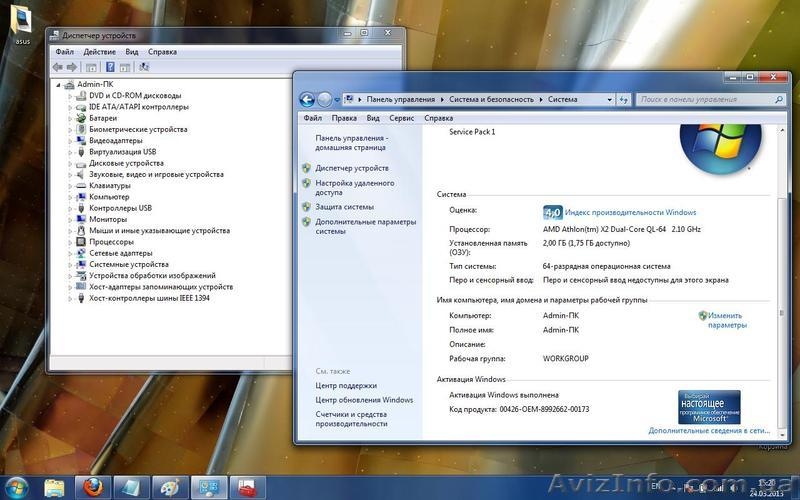Select the Батареи device icon
This screenshot has width=800, height=500.
click(x=81, y=118)
